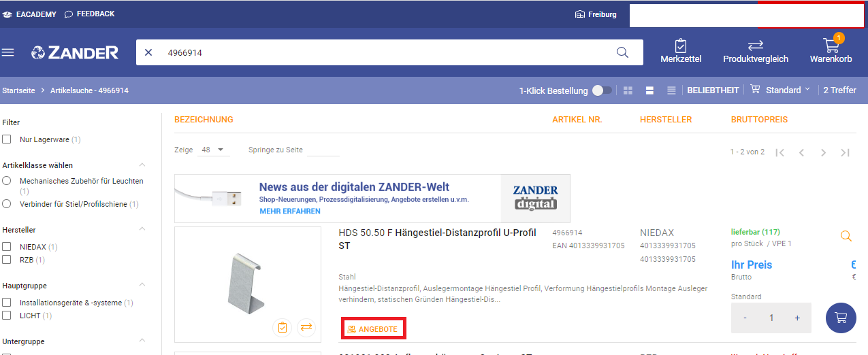Go to the previous results page
The height and width of the screenshot is (355, 868).
(801, 152)
